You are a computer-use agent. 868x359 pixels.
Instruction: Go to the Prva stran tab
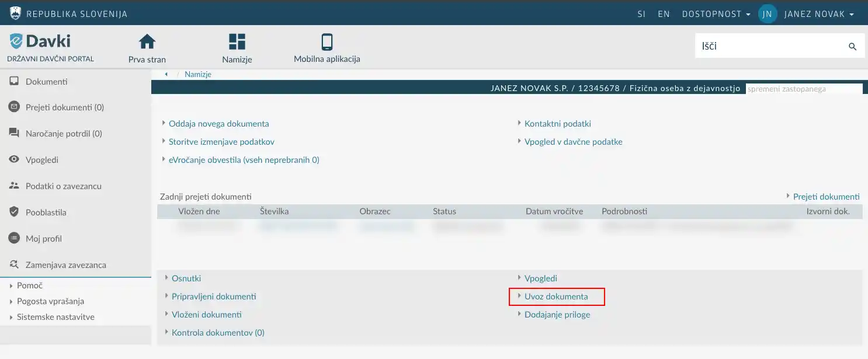pyautogui.click(x=146, y=47)
